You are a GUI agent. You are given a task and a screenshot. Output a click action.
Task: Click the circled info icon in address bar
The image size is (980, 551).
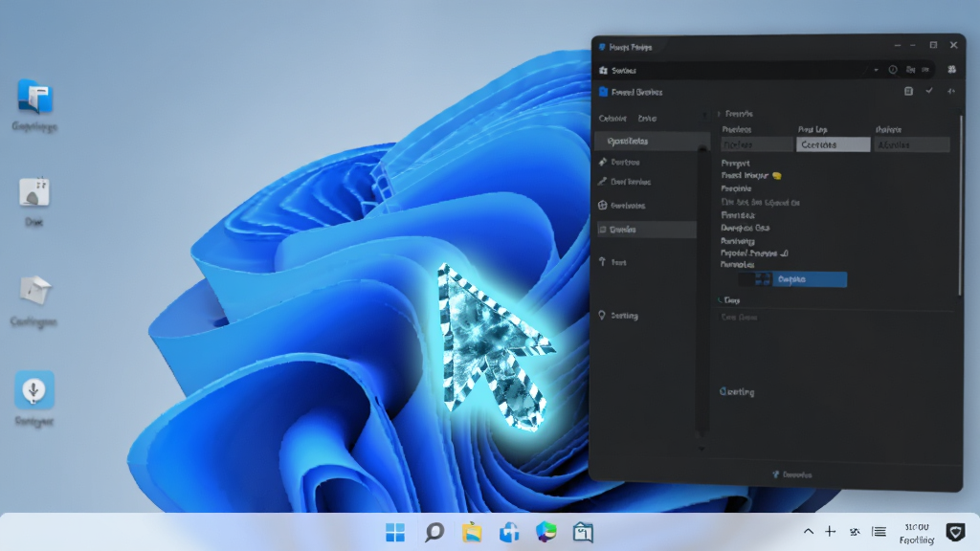point(893,70)
